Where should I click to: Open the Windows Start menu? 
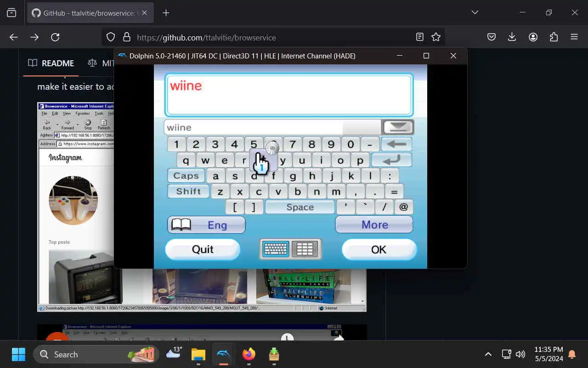point(18,354)
